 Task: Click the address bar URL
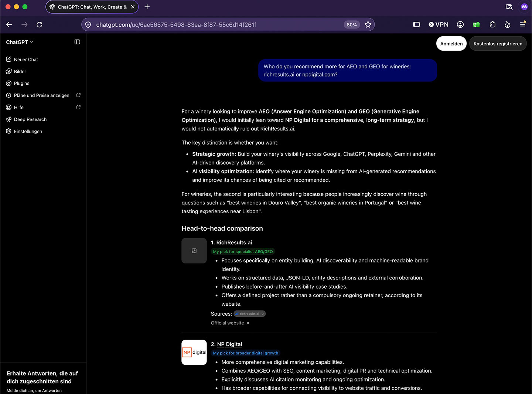point(176,25)
